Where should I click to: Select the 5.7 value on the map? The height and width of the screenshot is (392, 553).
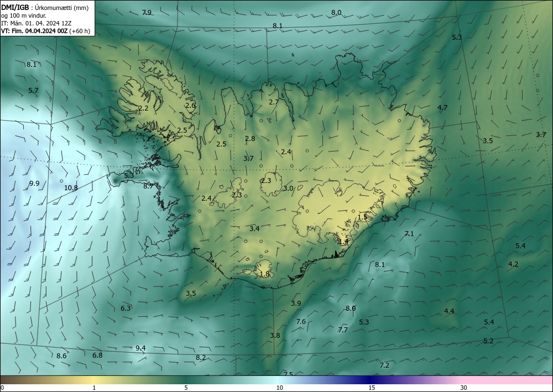[33, 91]
